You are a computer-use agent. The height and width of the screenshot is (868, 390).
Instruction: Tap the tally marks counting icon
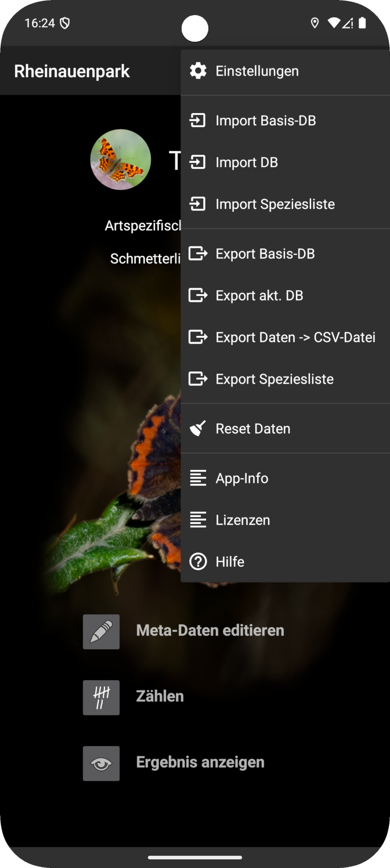coord(101,697)
